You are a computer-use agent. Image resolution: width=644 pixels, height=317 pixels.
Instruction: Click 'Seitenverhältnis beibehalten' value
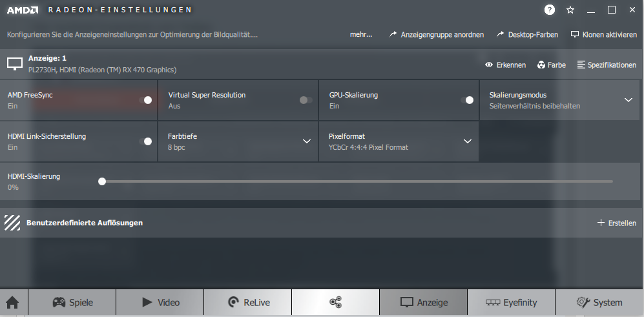pos(534,106)
